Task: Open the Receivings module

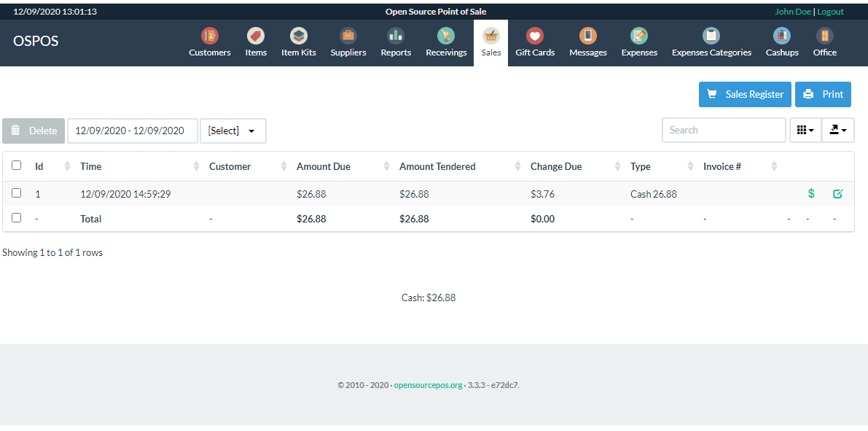Action: tap(445, 42)
